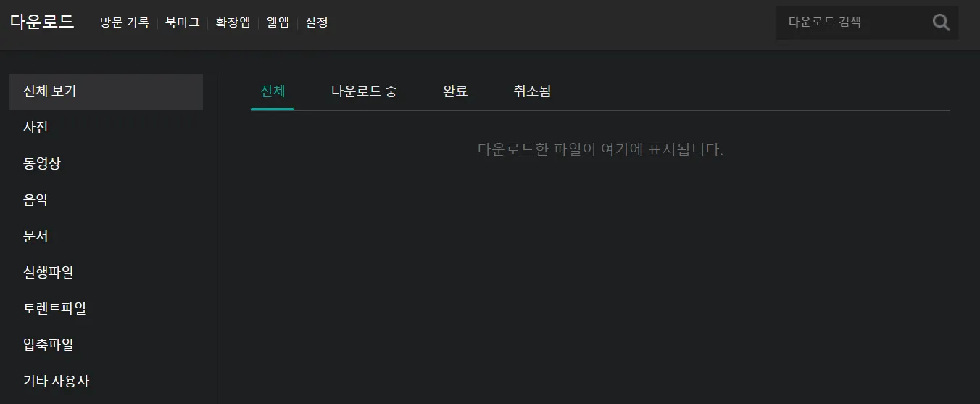The width and height of the screenshot is (980, 404).
Task: Open 설정 from top menu
Action: [x=317, y=22]
